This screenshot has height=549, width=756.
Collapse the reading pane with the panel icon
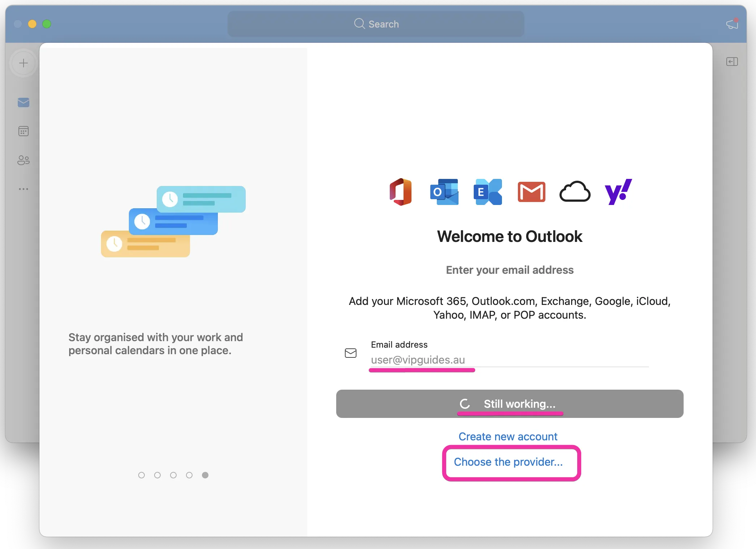[x=732, y=62]
